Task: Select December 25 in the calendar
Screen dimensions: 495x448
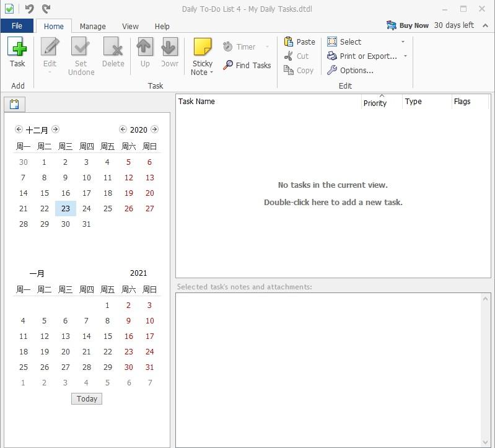Action: pos(108,208)
